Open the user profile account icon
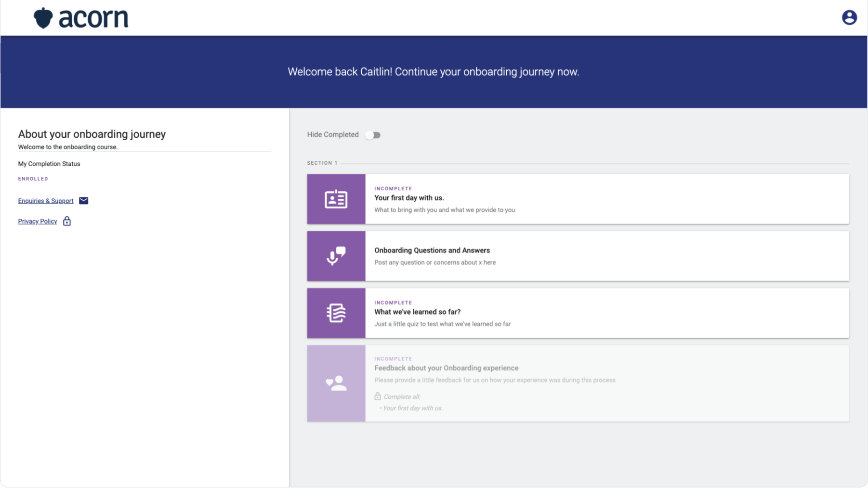 tap(849, 18)
